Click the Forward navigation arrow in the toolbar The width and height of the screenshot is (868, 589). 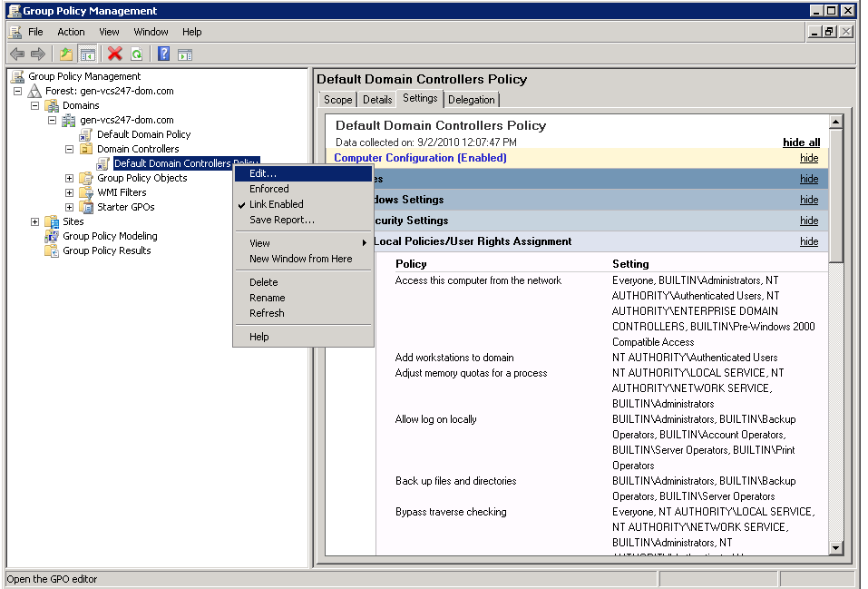point(36,54)
